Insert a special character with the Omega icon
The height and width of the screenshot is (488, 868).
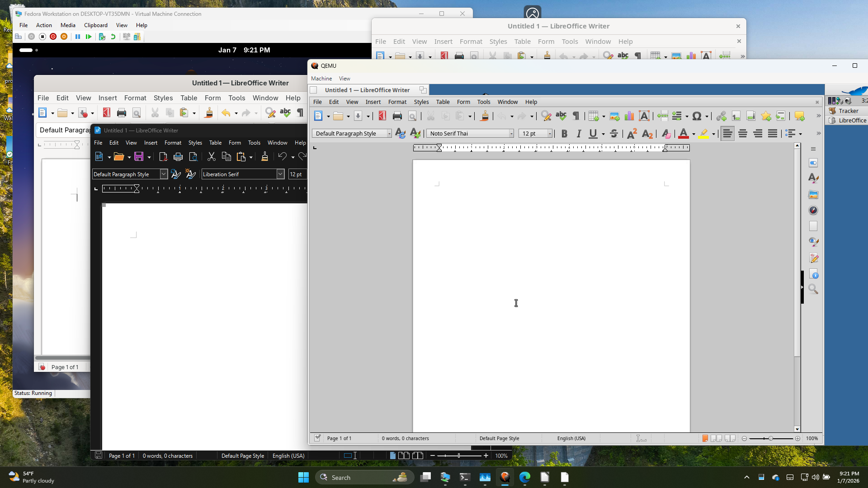pyautogui.click(x=697, y=117)
